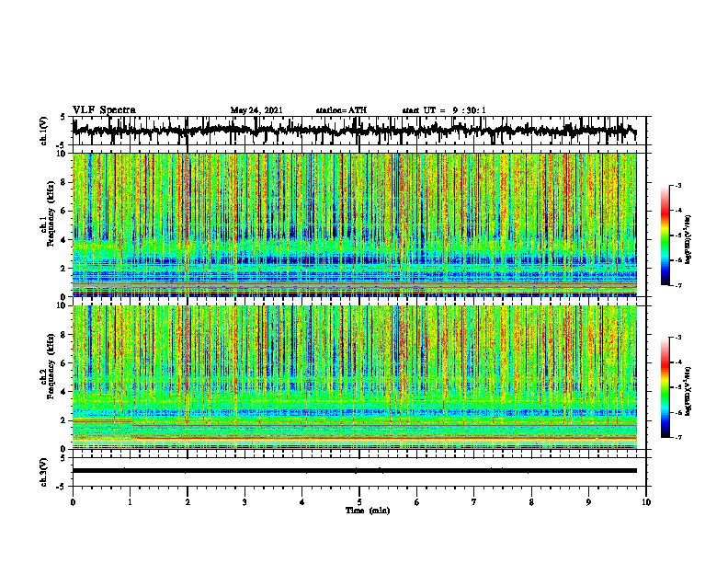This screenshot has height=563, width=728.
Task: Click the ch.1 color bar 'log(PSD)' label
Action: pos(689,239)
